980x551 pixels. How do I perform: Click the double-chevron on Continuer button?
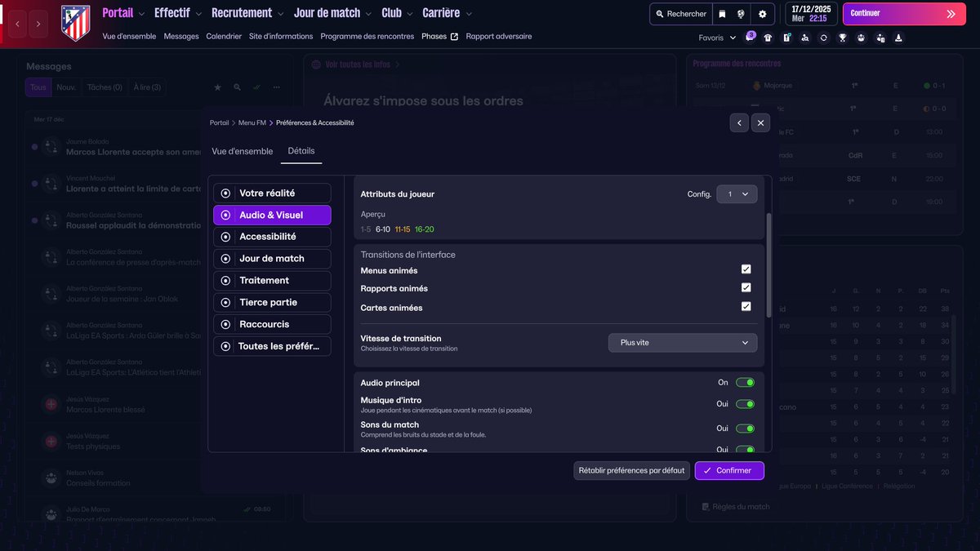[951, 14]
